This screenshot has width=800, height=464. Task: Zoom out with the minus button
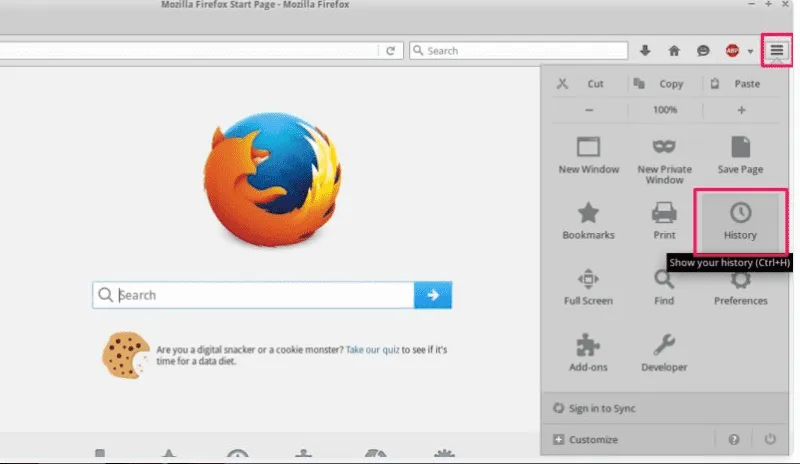(x=589, y=110)
